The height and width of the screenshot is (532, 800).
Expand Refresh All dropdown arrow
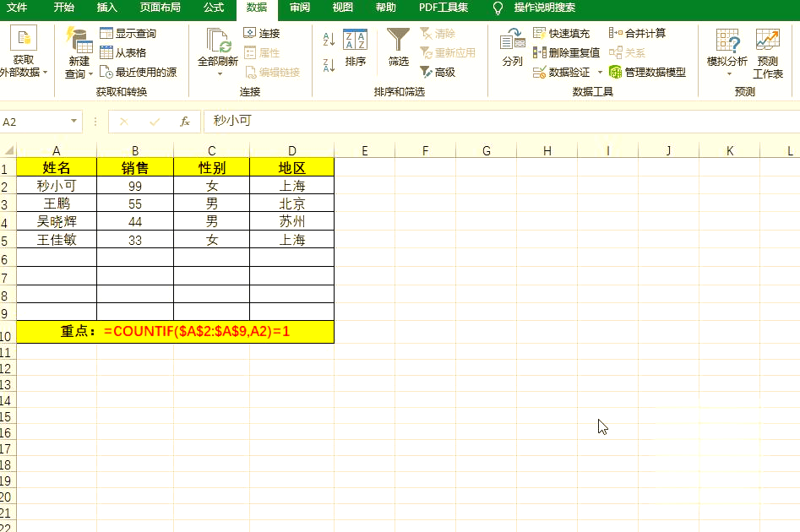[x=220, y=74]
